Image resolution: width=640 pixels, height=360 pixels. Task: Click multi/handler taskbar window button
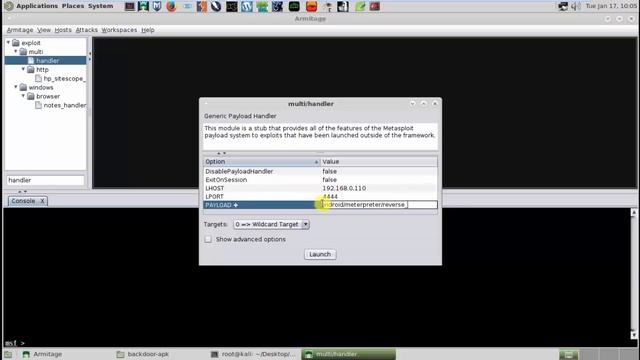(349, 354)
